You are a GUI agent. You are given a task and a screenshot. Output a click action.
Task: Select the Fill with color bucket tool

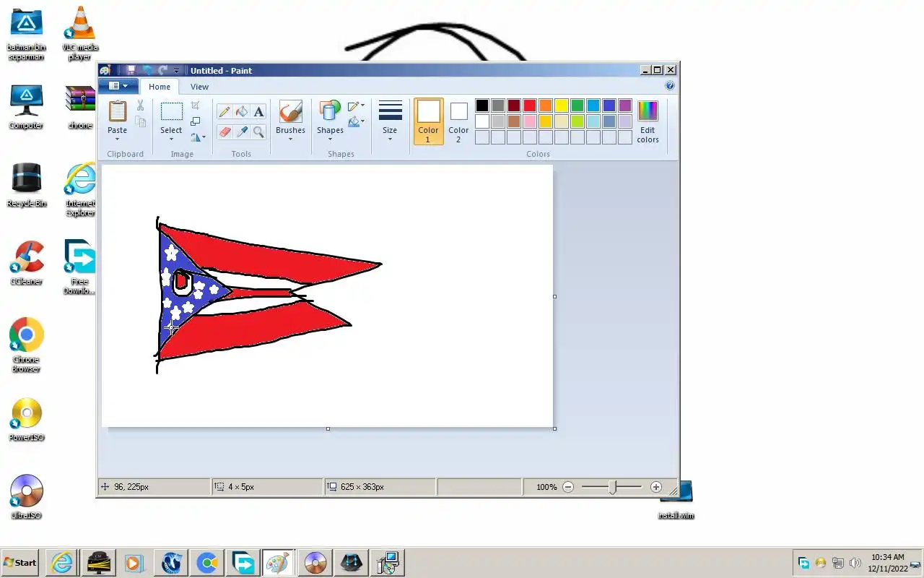coord(242,112)
